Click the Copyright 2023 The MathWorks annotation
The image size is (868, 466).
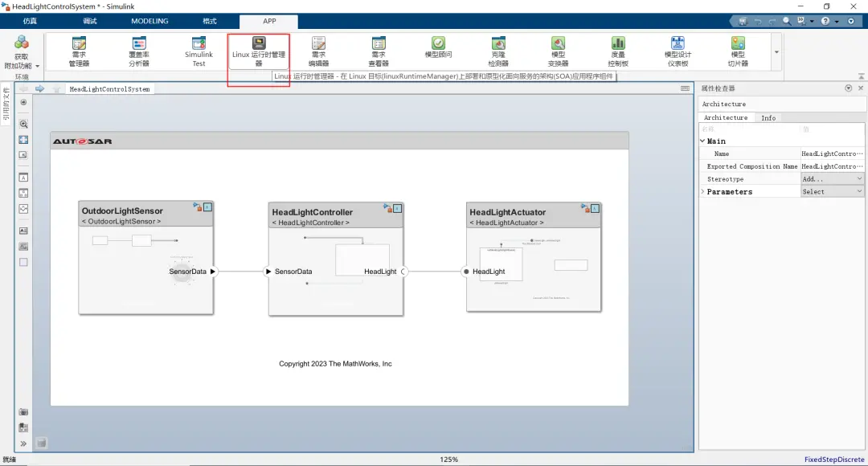coord(335,364)
